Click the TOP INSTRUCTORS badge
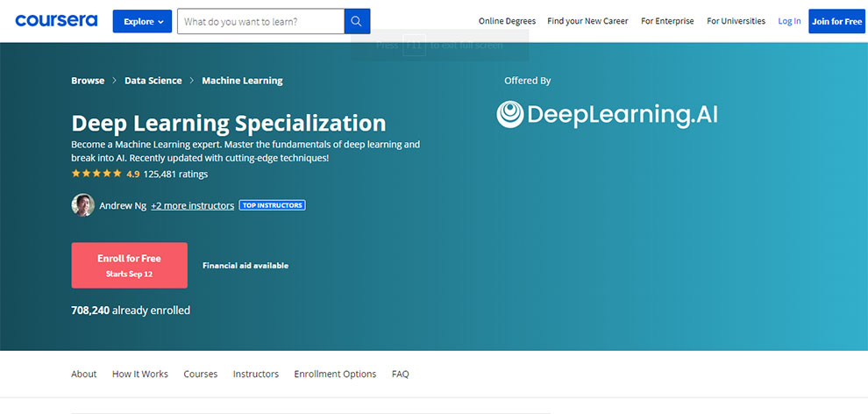 click(273, 205)
